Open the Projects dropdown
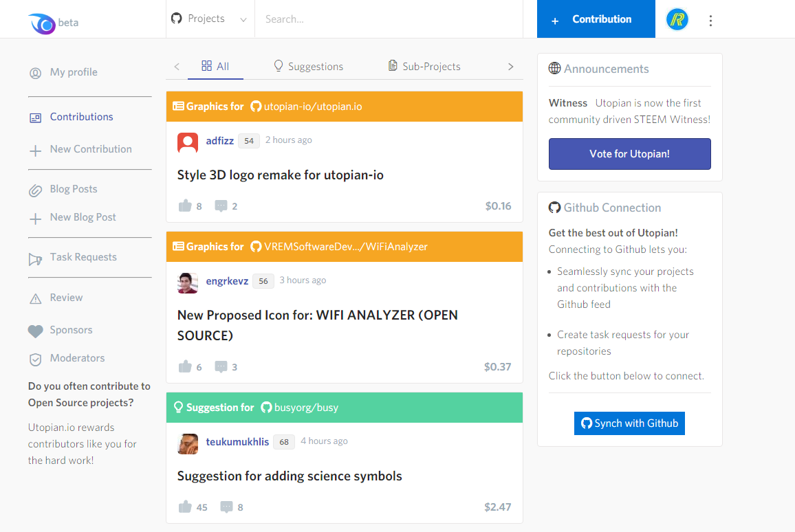Image resolution: width=795 pixels, height=532 pixels. pos(209,19)
